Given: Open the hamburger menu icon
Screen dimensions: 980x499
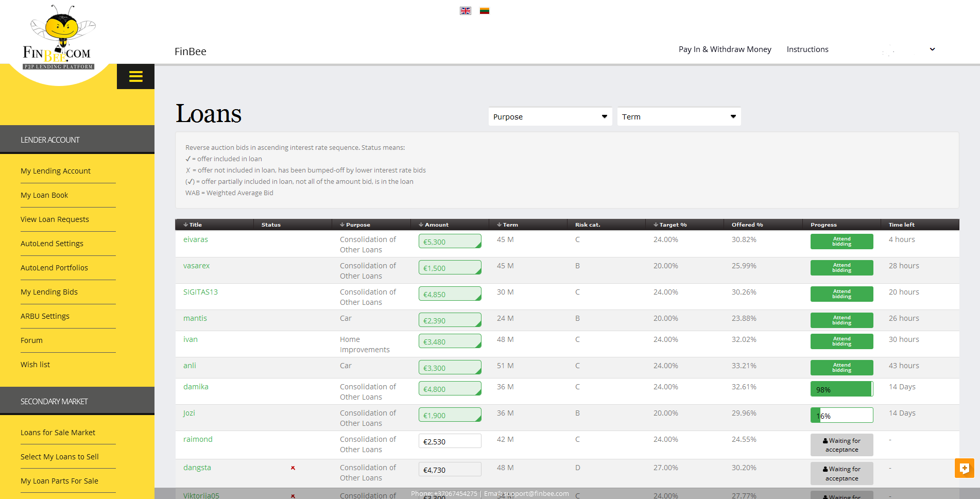Looking at the screenshot, I should coord(135,77).
